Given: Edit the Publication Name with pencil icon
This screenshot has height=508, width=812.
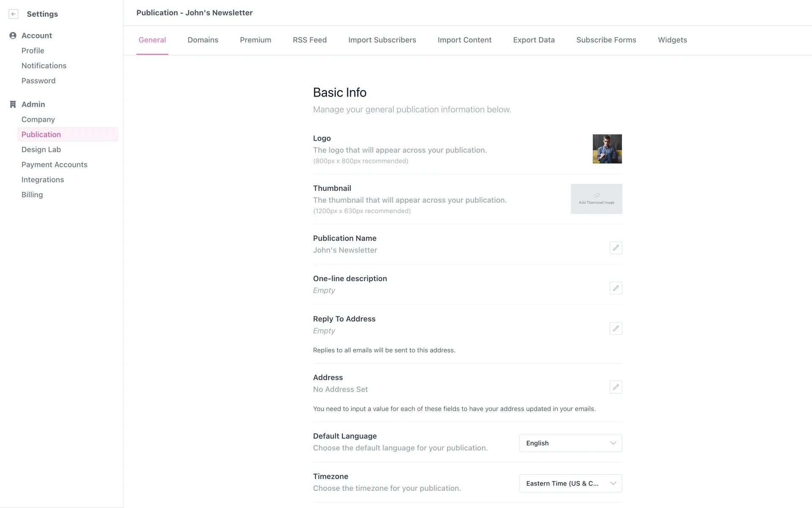Looking at the screenshot, I should [615, 248].
